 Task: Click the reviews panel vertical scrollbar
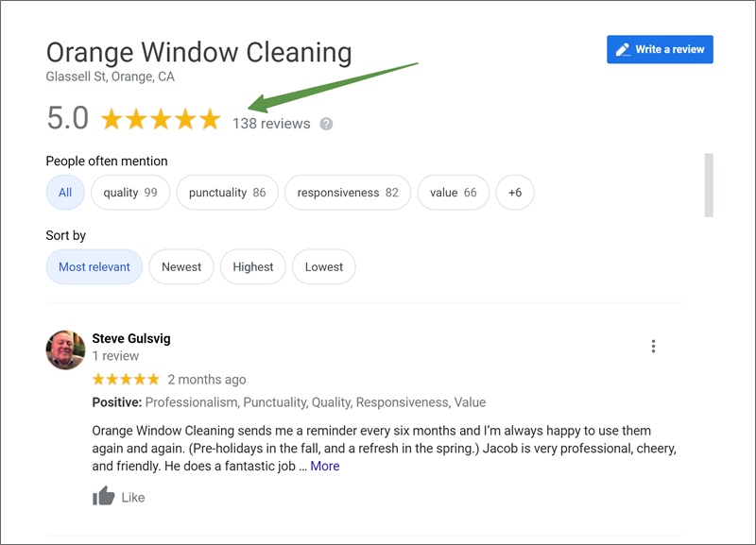click(709, 185)
